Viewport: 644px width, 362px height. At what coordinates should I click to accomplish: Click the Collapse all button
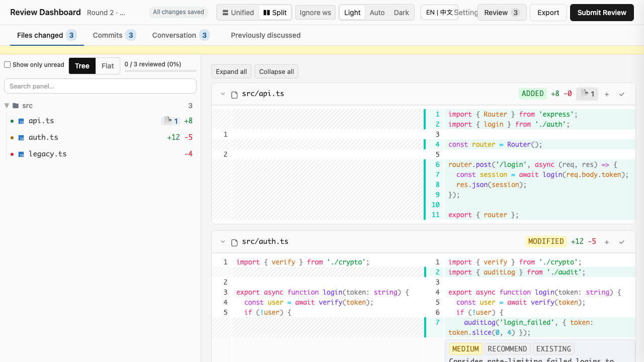coord(276,71)
